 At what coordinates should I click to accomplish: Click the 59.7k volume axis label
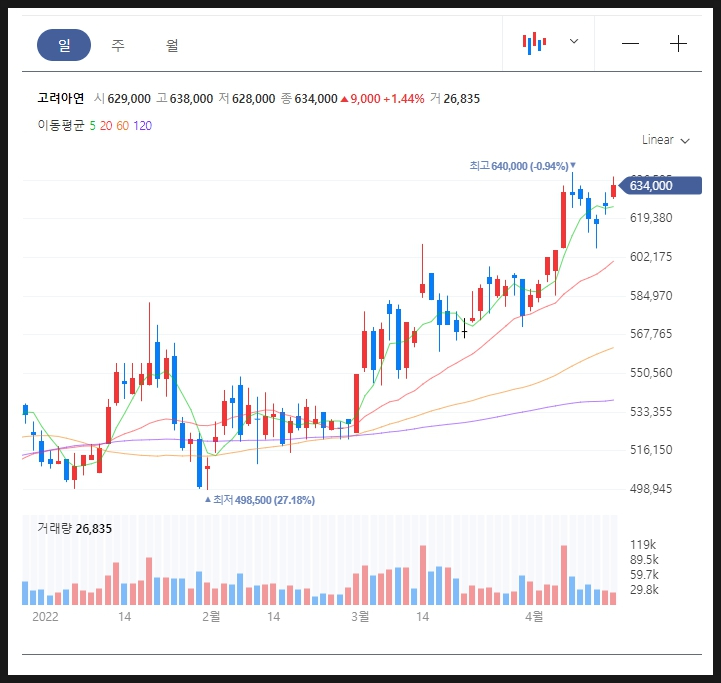(644, 574)
